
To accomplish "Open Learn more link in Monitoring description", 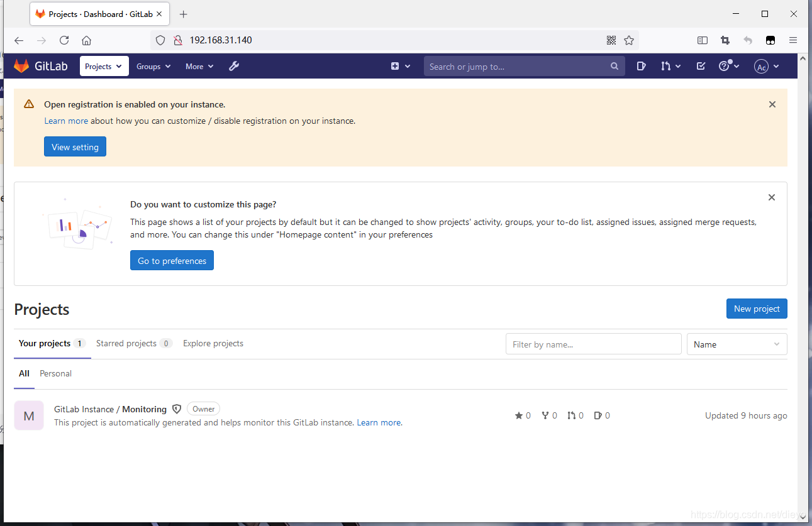I will [x=379, y=422].
